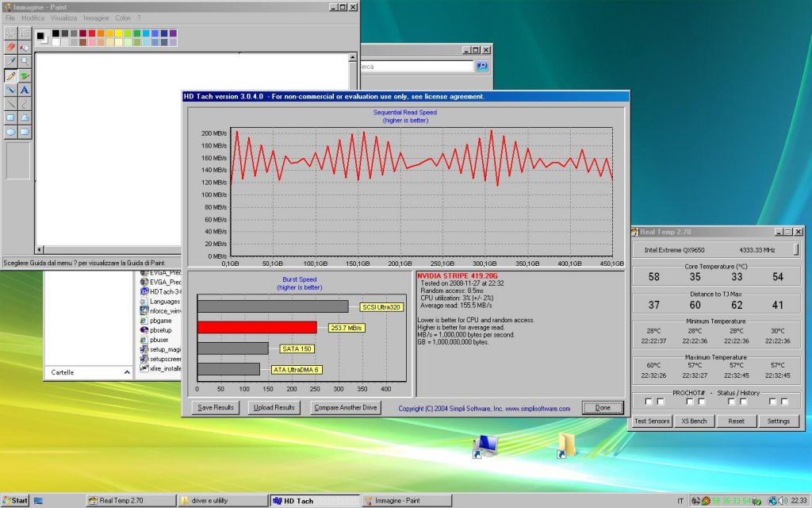The height and width of the screenshot is (508, 812).
Task: Click the 253.7 MB/s burst speed label
Action: pyautogui.click(x=347, y=328)
